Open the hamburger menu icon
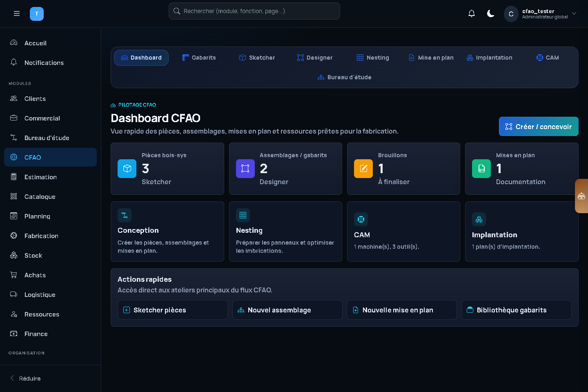 pyautogui.click(x=17, y=13)
